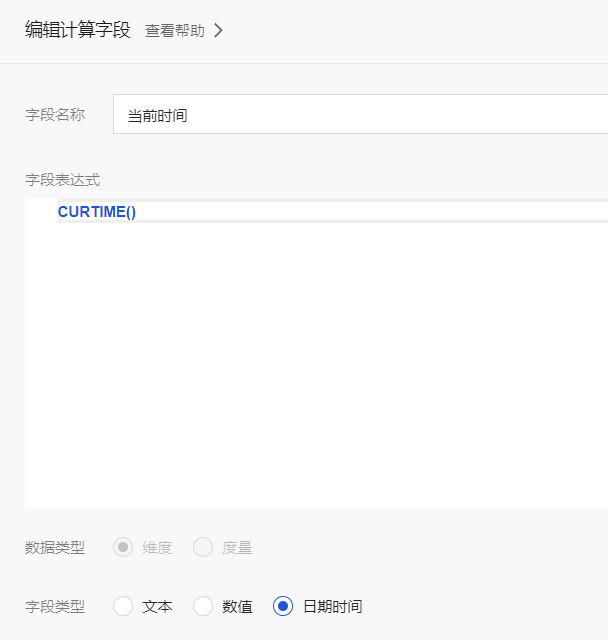Select the 维度 radio button
608x640 pixels.
123,547
